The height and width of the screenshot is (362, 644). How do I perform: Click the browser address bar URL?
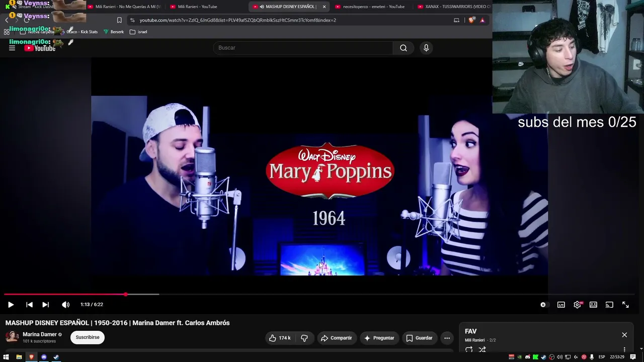click(237, 20)
